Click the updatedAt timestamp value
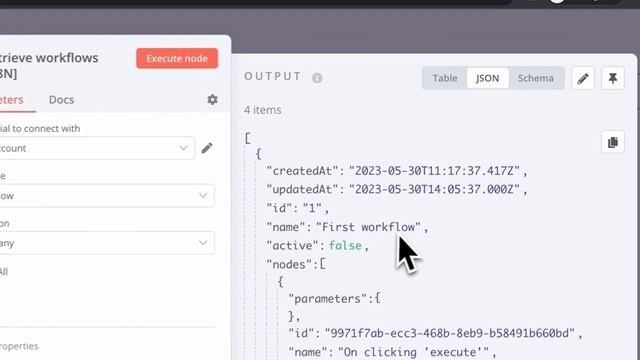This screenshot has width=640, height=360. click(x=434, y=189)
